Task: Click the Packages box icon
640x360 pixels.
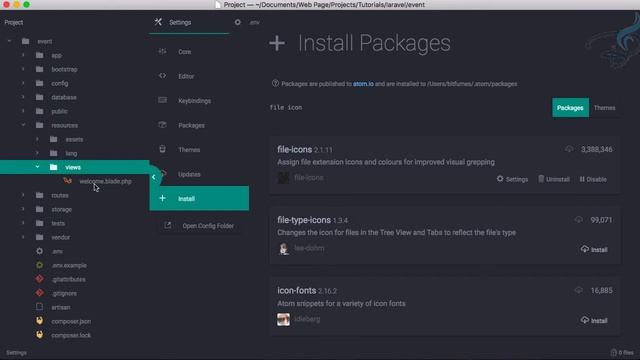Action: tap(162, 124)
